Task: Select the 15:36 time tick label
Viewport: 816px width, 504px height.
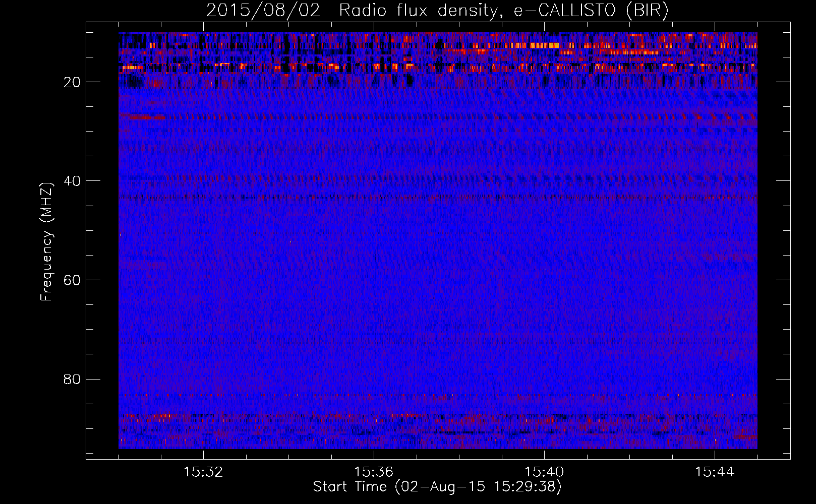Action: click(374, 472)
